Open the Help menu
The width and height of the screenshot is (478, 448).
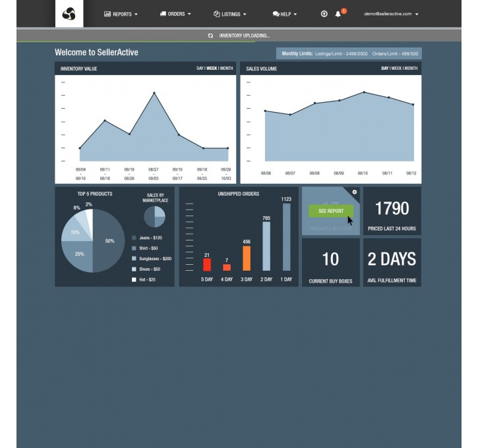[x=285, y=14]
